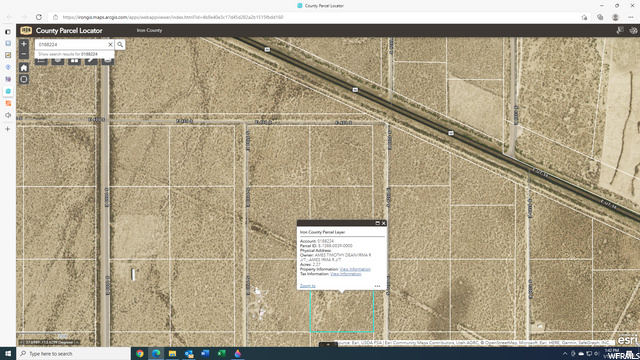The height and width of the screenshot is (360, 640).
Task: Open the Draw/Measure widget icon
Action: coord(91,61)
